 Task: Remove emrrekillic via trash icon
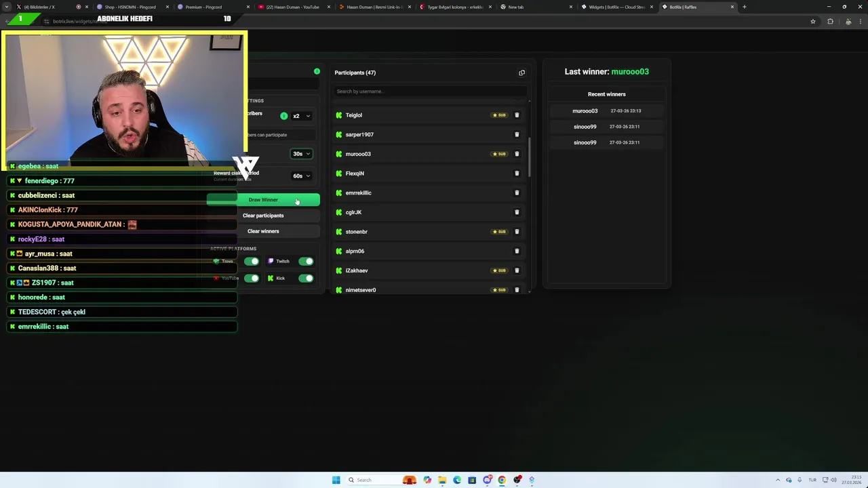[x=517, y=192]
